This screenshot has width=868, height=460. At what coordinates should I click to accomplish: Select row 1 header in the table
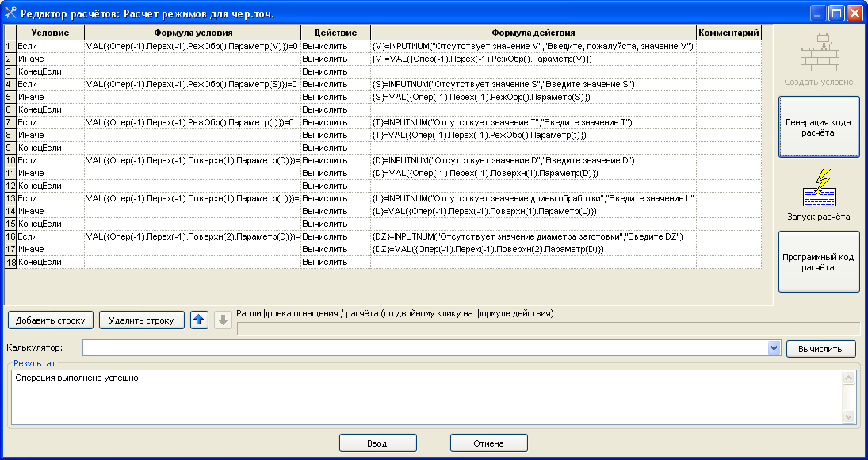click(x=10, y=46)
